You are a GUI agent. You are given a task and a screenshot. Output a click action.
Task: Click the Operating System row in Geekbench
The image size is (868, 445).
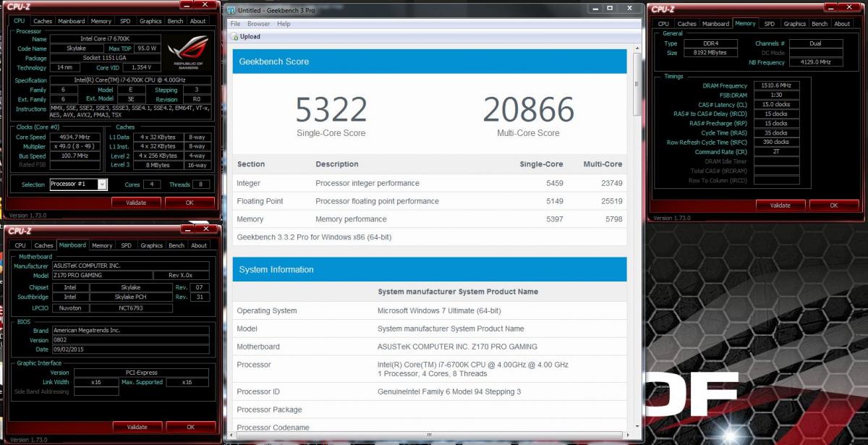(430, 310)
